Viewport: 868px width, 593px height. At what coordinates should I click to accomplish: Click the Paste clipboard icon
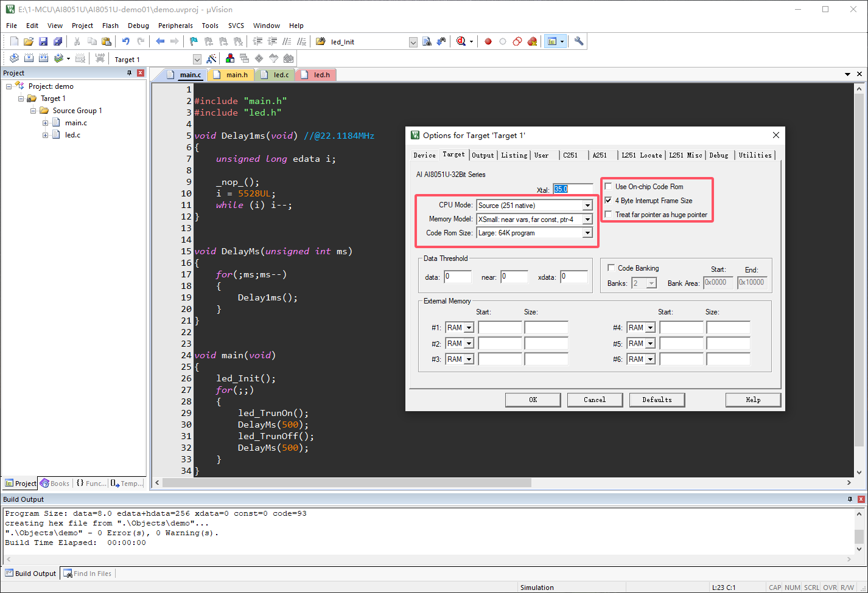pyautogui.click(x=107, y=41)
